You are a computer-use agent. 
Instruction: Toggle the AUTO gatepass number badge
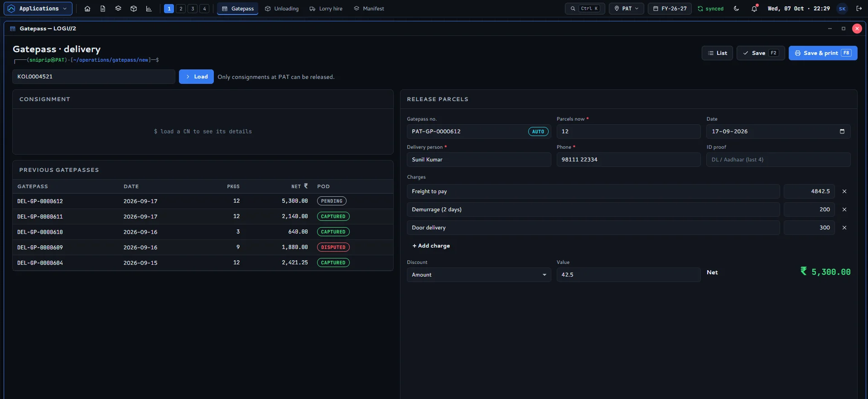(x=538, y=131)
